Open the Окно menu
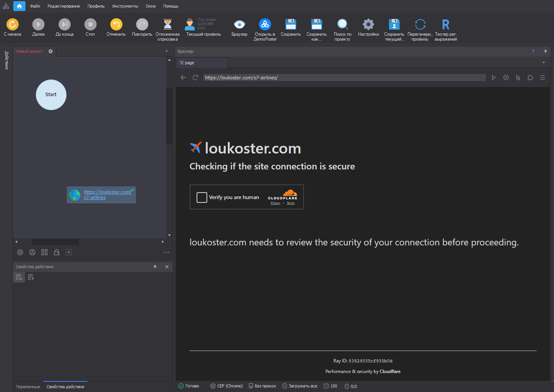554x392 pixels. click(x=151, y=6)
